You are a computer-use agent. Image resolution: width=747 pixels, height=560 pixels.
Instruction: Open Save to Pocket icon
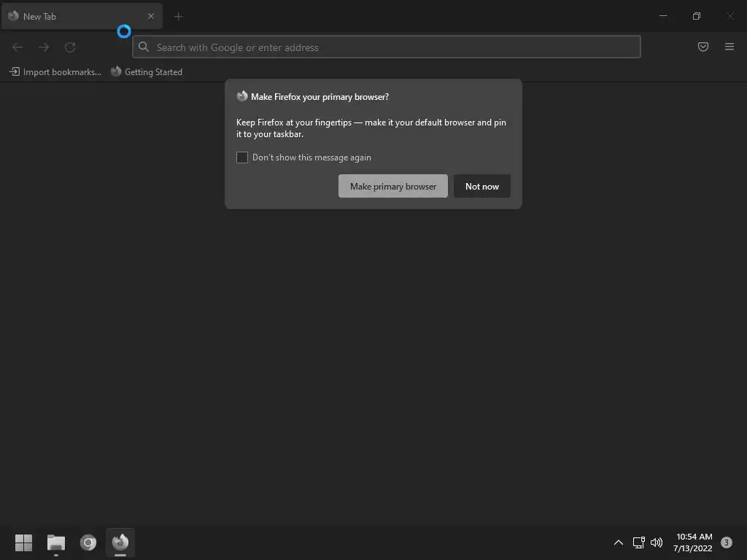coord(703,47)
